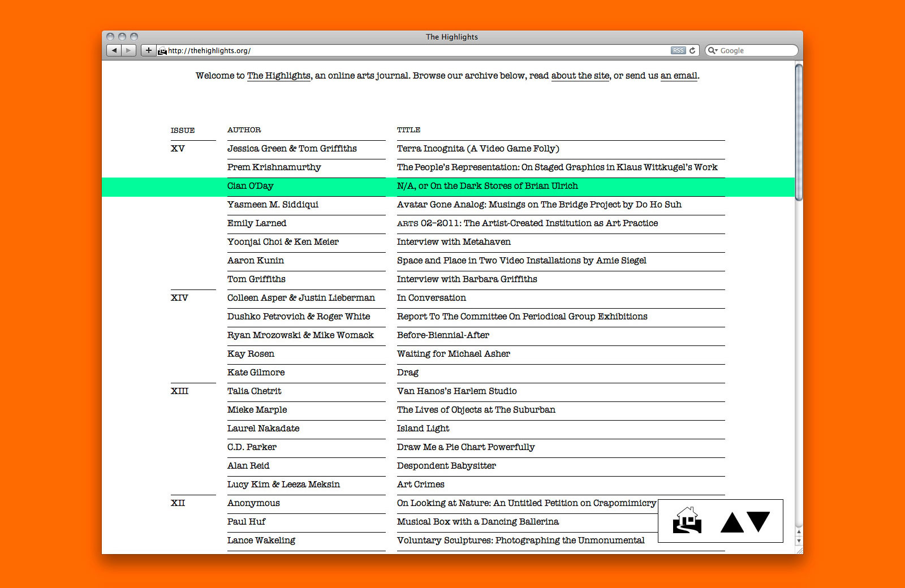The height and width of the screenshot is (588, 905).
Task: Open "Interview with Metahaven" article
Action: coord(454,242)
